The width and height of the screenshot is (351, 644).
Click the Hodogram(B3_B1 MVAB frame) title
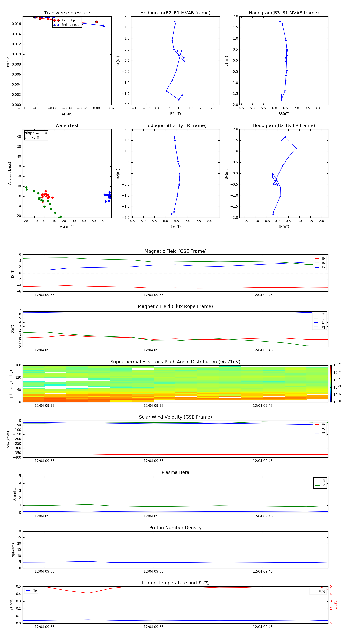pyautogui.click(x=284, y=13)
